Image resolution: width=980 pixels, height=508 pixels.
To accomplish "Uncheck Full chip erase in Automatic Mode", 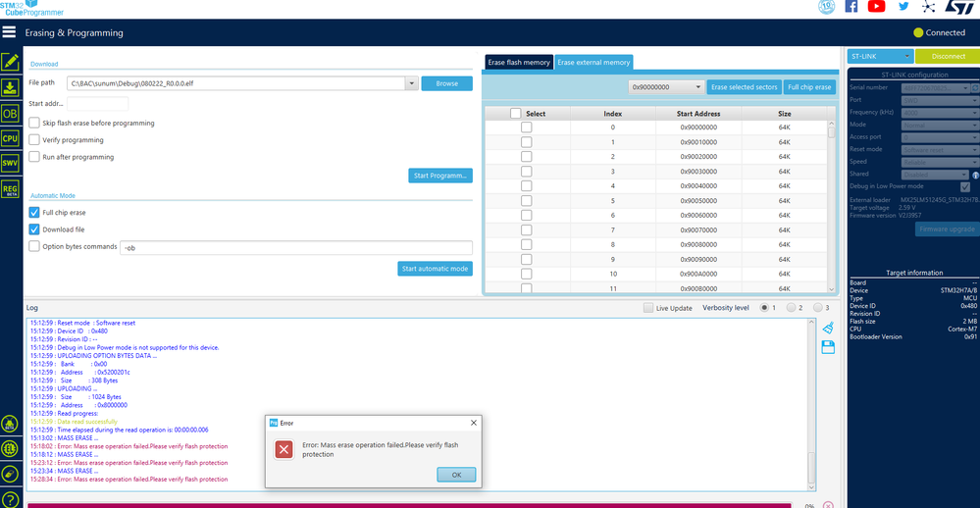I will (34, 213).
